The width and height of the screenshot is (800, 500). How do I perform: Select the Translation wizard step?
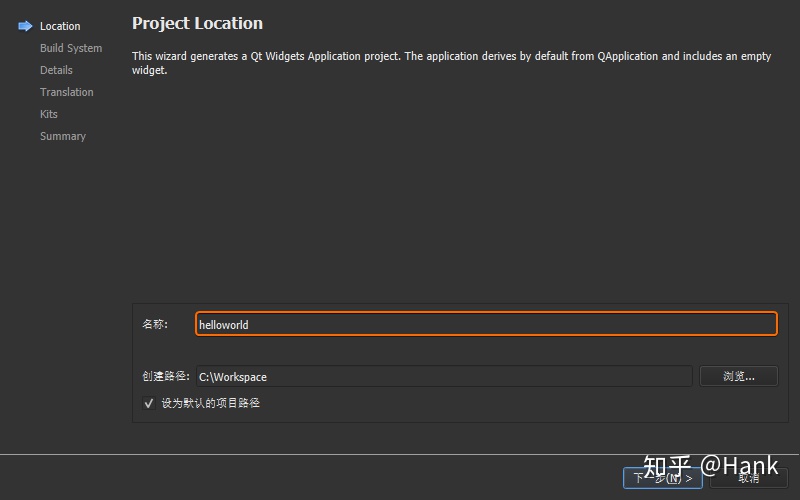click(x=67, y=92)
